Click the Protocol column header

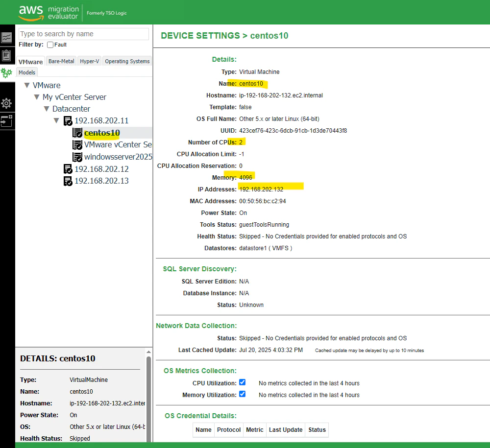tap(229, 430)
